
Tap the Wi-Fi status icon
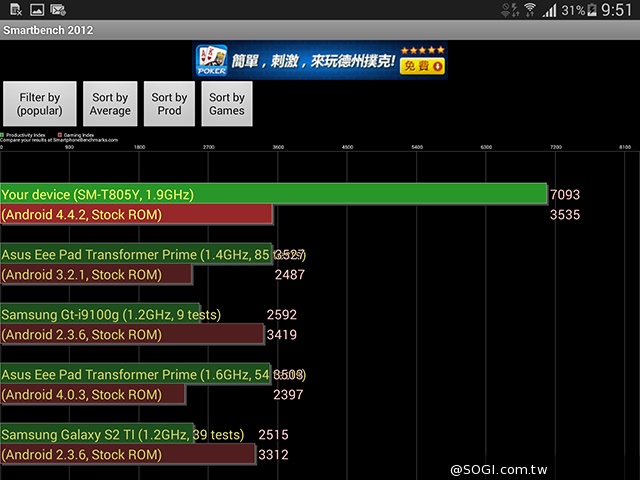pos(529,10)
